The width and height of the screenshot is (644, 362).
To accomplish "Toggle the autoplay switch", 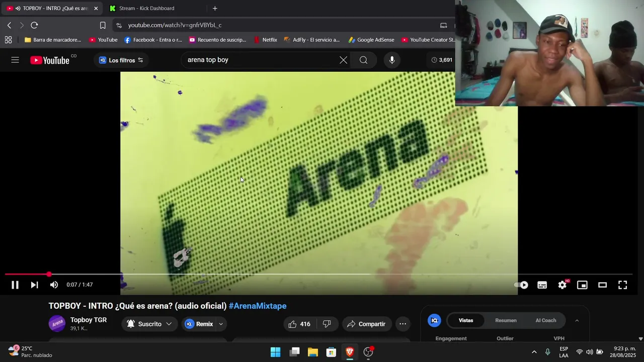I will coord(521,285).
